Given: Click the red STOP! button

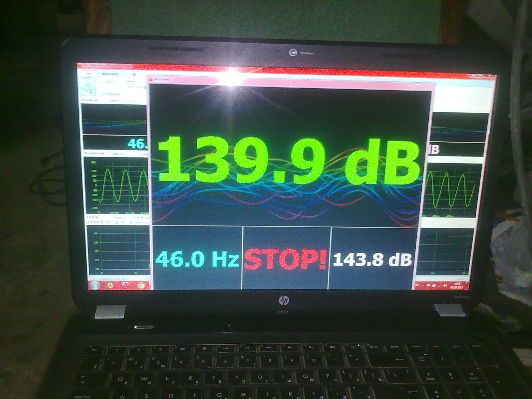Looking at the screenshot, I should click(x=285, y=260).
